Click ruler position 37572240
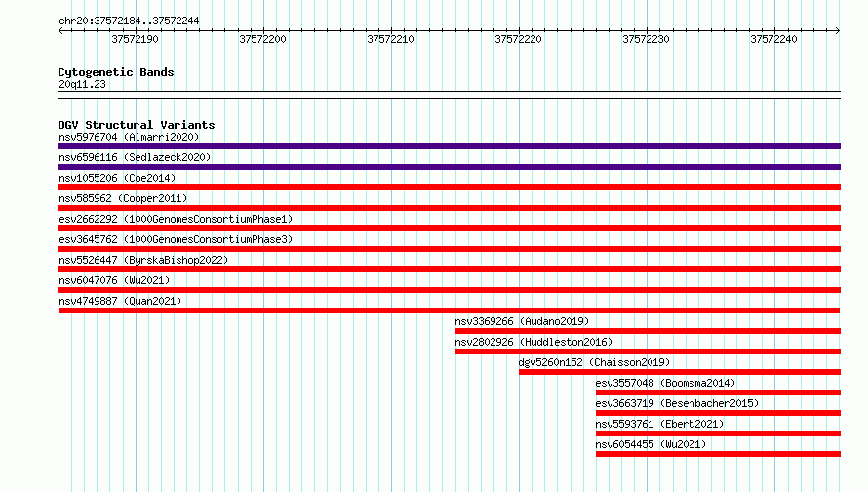Image resolution: width=868 pixels, height=492 pixels. 774,39
